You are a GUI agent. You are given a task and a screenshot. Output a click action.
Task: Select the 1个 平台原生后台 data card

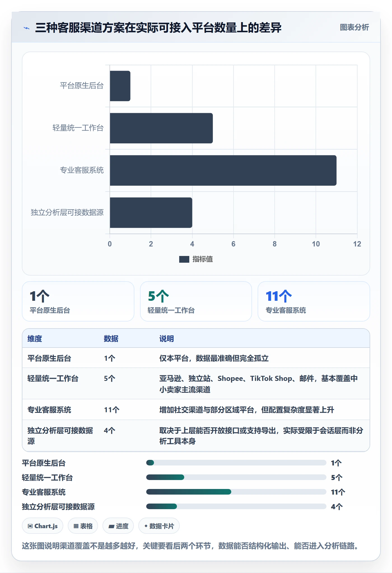78,301
